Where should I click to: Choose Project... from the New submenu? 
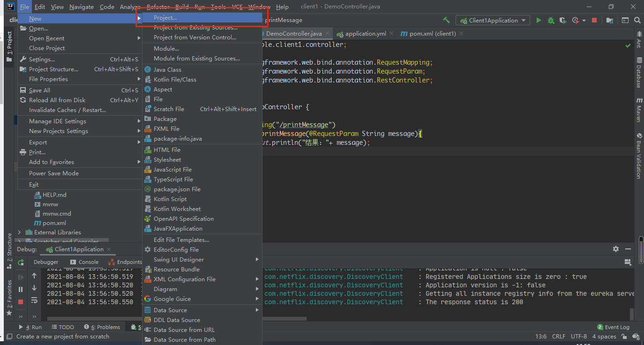202,18
